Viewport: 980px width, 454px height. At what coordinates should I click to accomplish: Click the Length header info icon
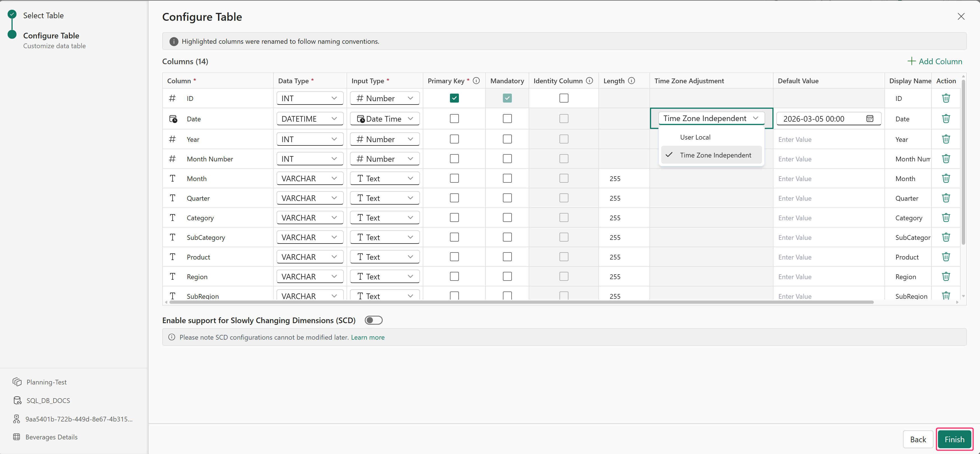pyautogui.click(x=631, y=81)
